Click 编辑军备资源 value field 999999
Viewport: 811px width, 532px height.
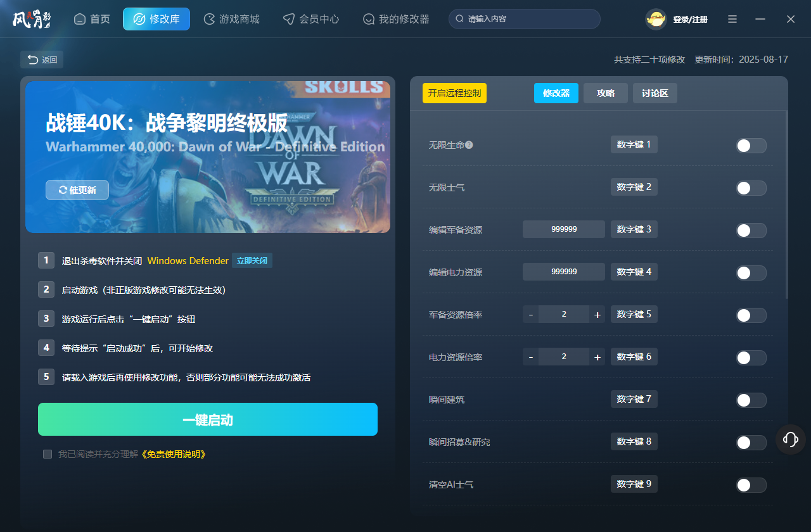[564, 229]
